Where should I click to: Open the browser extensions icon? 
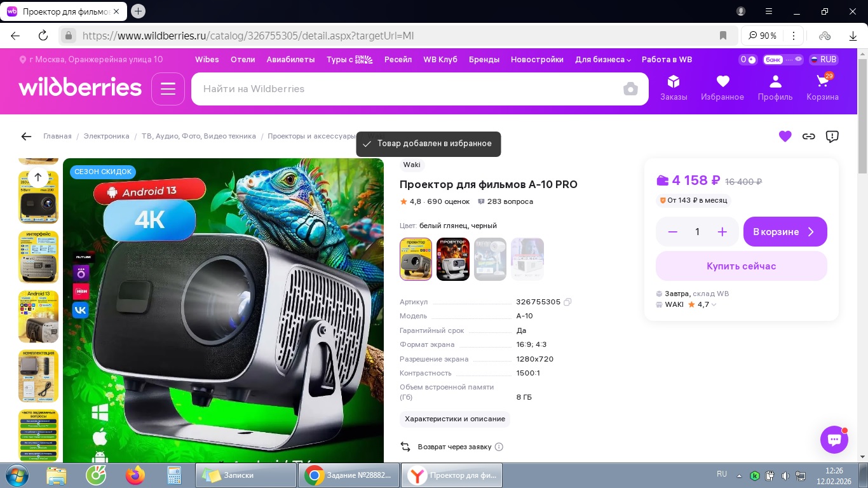pyautogui.click(x=825, y=36)
